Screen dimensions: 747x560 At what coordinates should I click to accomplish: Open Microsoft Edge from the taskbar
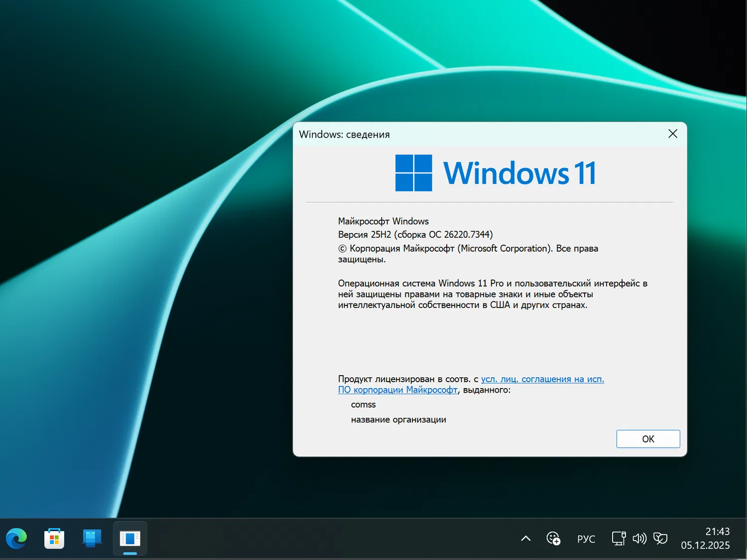point(16,539)
